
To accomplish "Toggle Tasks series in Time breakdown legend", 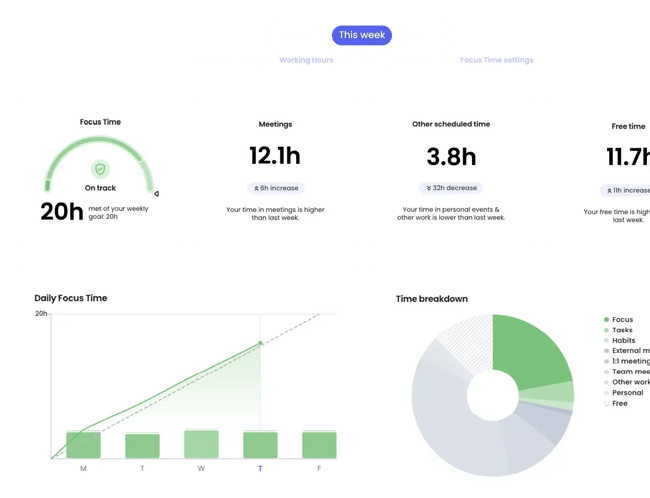I will point(621,330).
